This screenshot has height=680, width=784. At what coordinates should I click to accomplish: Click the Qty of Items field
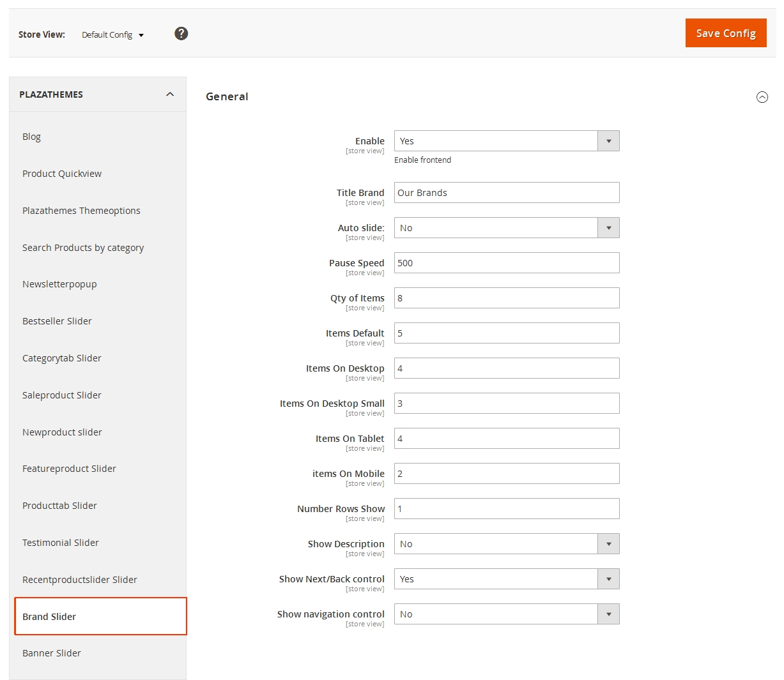click(506, 298)
